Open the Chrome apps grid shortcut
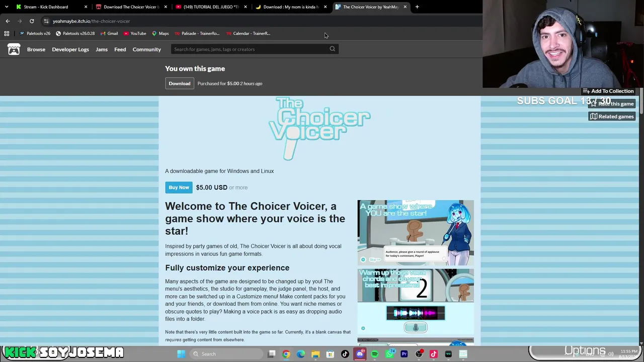This screenshot has width=644, height=362. coord(7,33)
